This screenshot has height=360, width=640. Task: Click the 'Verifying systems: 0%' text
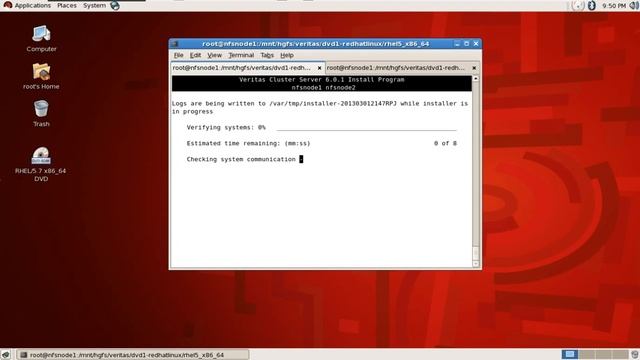pos(226,127)
